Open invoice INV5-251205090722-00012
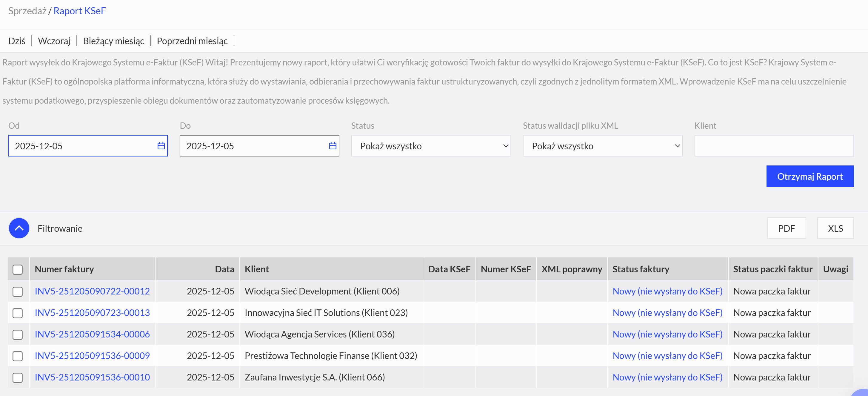The width and height of the screenshot is (868, 396). click(92, 291)
